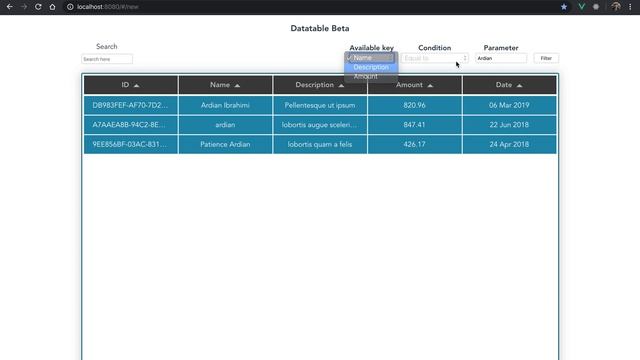
Task: Sort by Description column arrow
Action: [341, 85]
